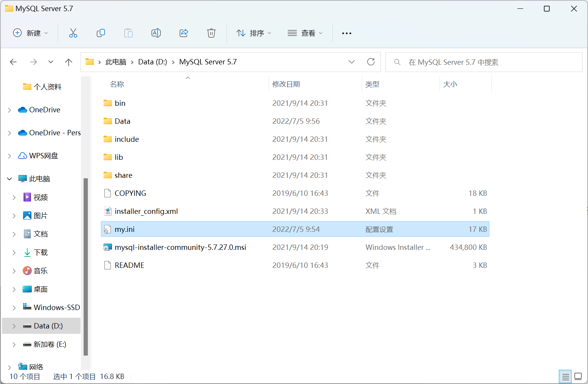Click the Paste clipboard icon
This screenshot has width=588, height=384.
point(128,33)
